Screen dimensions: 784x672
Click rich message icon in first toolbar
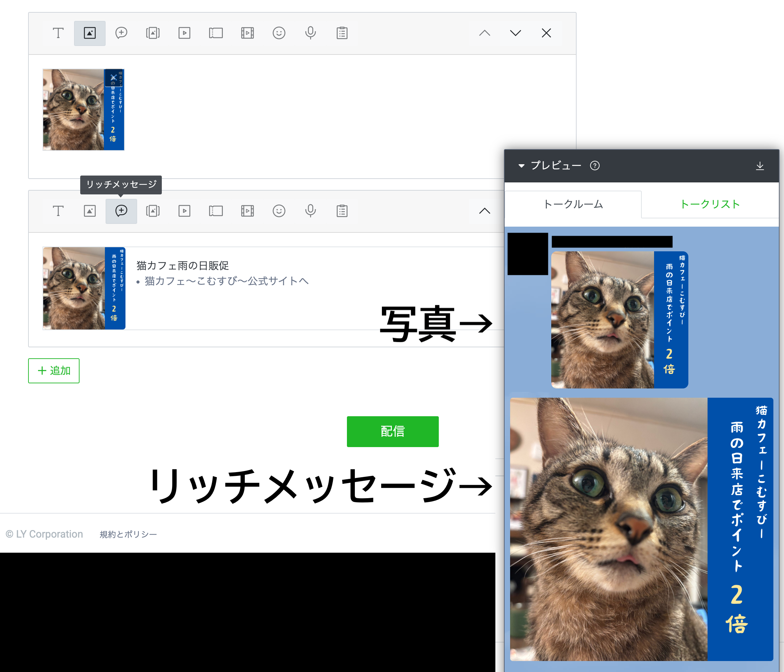[x=121, y=33]
